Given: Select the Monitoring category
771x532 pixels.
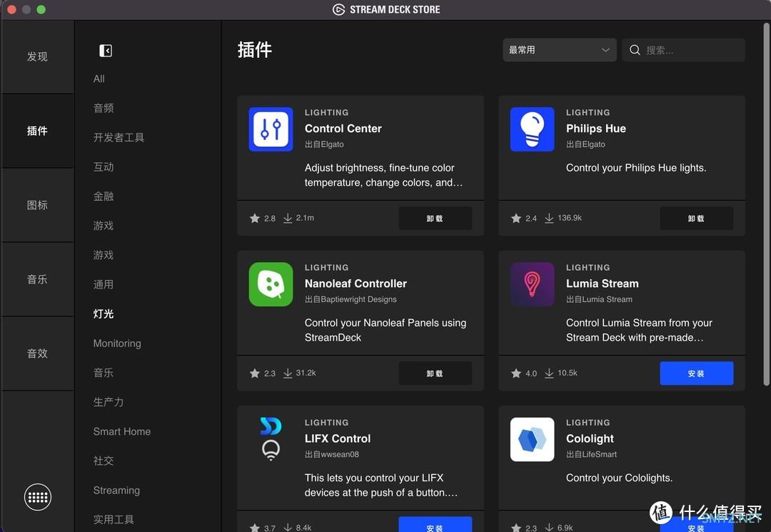Looking at the screenshot, I should click(117, 343).
